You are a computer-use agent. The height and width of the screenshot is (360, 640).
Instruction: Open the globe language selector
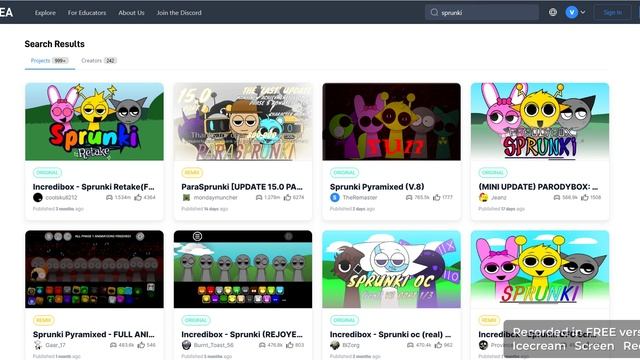tap(553, 12)
